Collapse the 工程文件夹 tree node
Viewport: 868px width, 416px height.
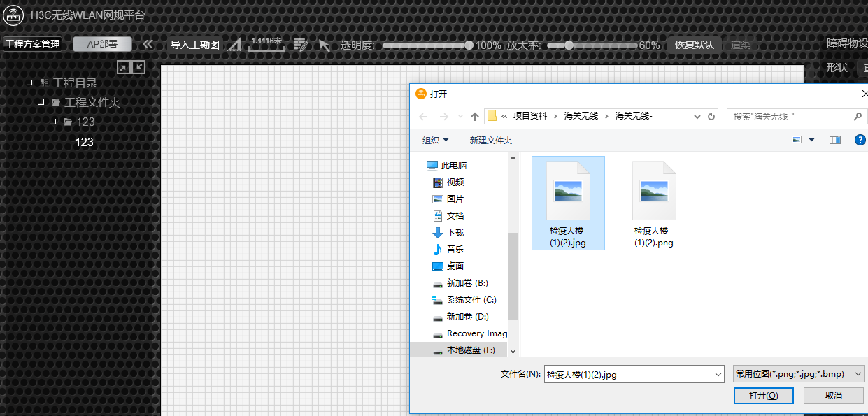pos(41,102)
